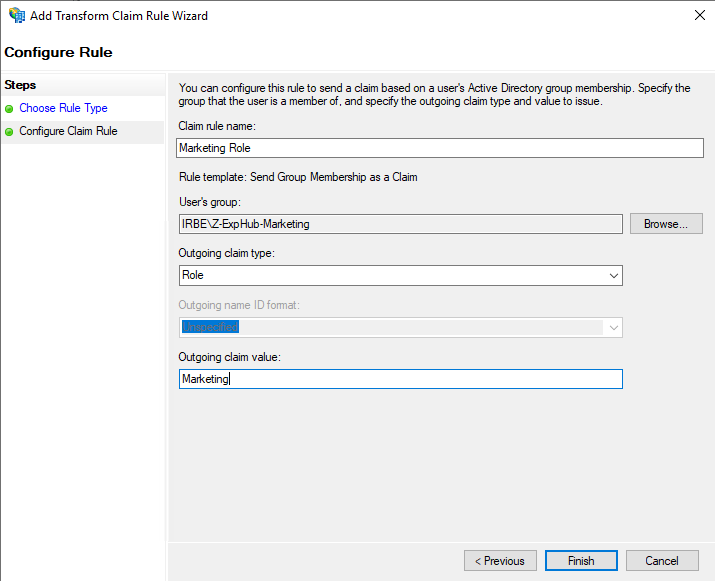Click the Outgoing claim value label
Viewport: 715px width, 581px height.
pos(229,357)
